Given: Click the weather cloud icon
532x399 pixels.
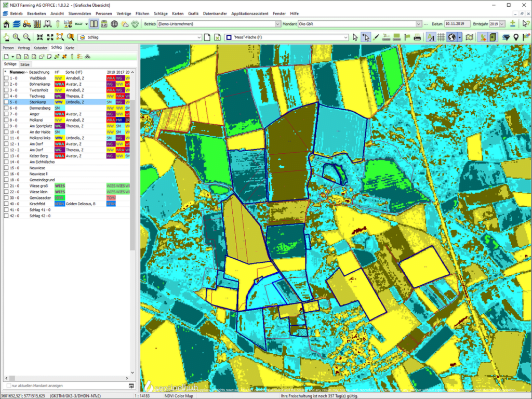Looking at the screenshot, I should point(125,23).
